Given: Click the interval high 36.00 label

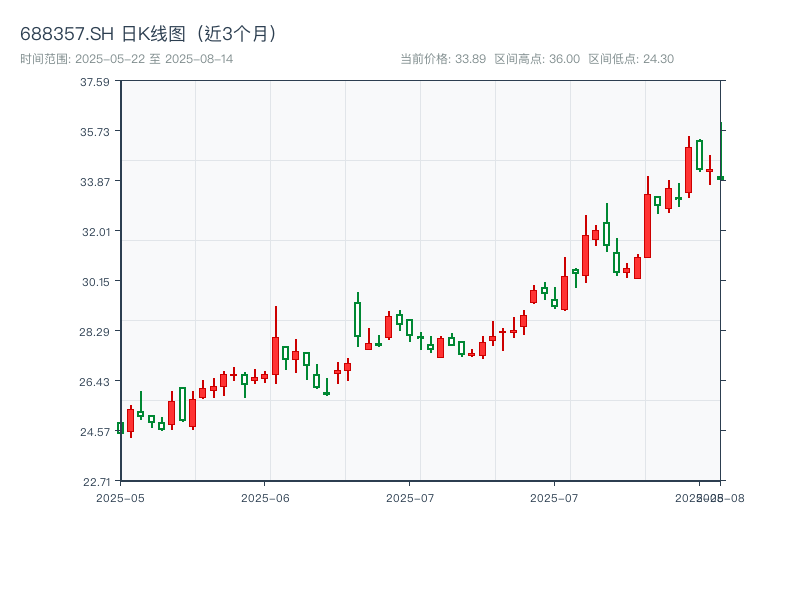Looking at the screenshot, I should click(x=537, y=59).
